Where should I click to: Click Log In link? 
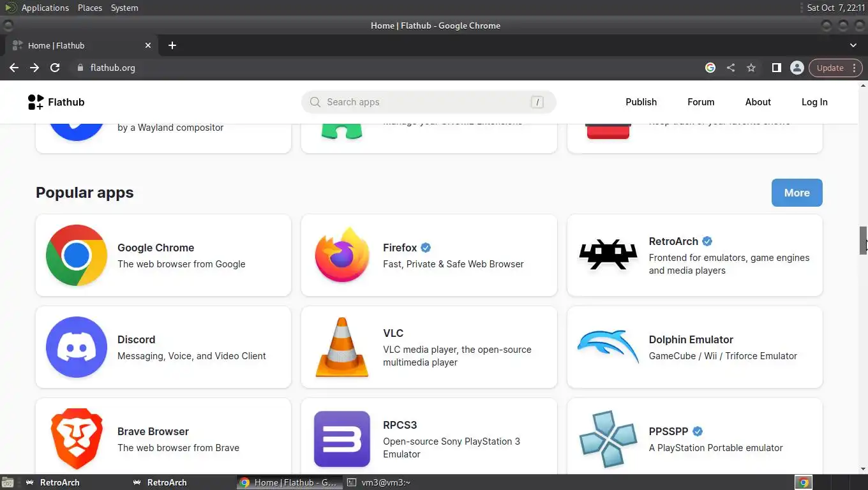coord(814,102)
